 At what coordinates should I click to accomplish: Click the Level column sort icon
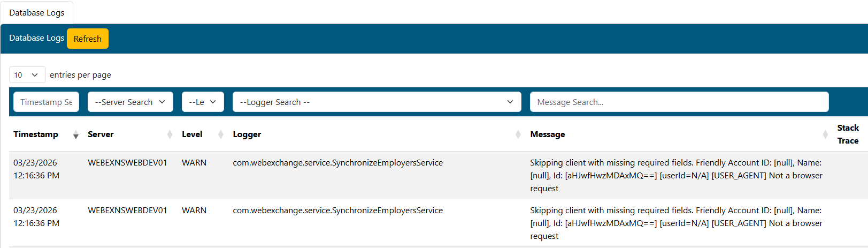point(221,134)
